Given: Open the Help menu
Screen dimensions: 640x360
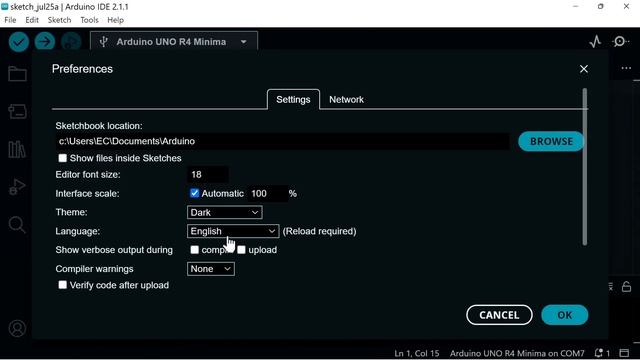Looking at the screenshot, I should [116, 20].
